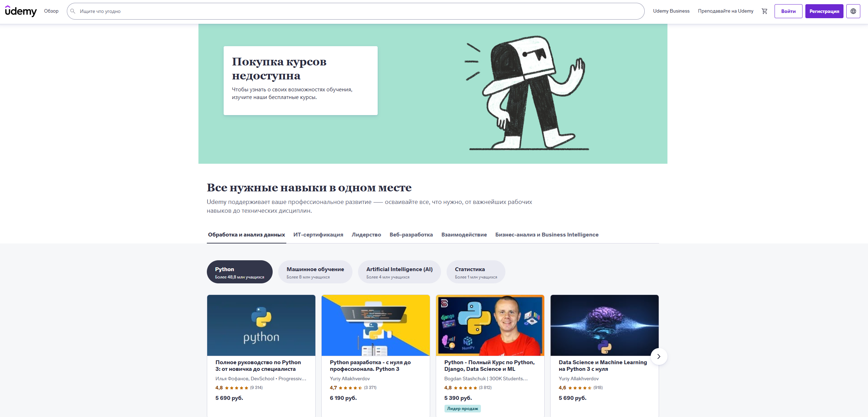The height and width of the screenshot is (417, 868).
Task: Select the Artificial Intelligence (AI) pill
Action: pyautogui.click(x=399, y=272)
